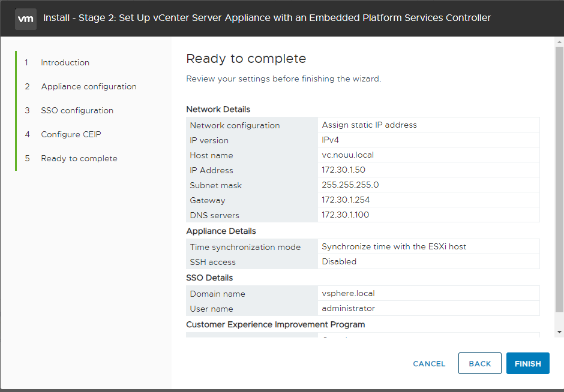Click 'Customer Experience Improvement Program' heading
The image size is (564, 392).
click(275, 324)
